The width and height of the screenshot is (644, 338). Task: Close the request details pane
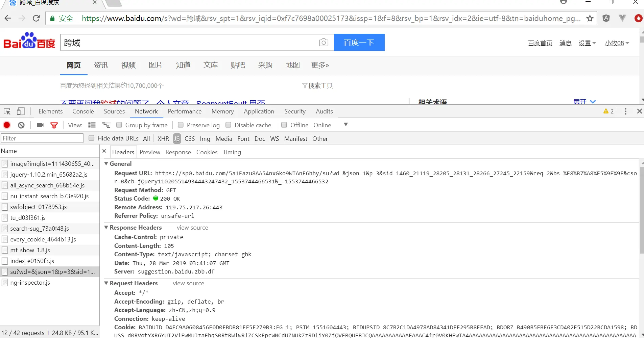tap(104, 151)
